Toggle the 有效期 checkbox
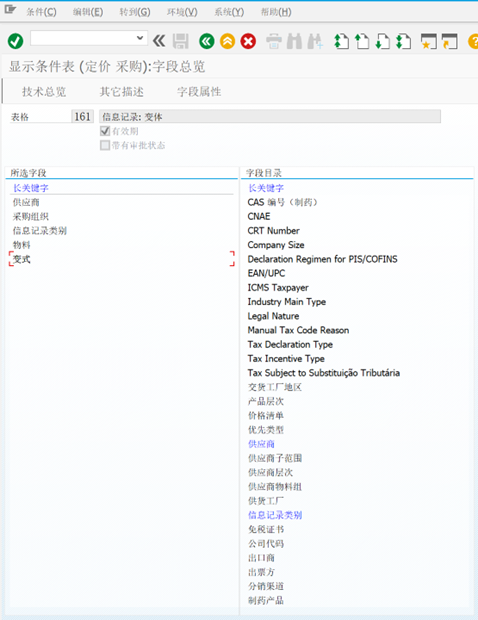The height and width of the screenshot is (620, 478). click(x=105, y=131)
